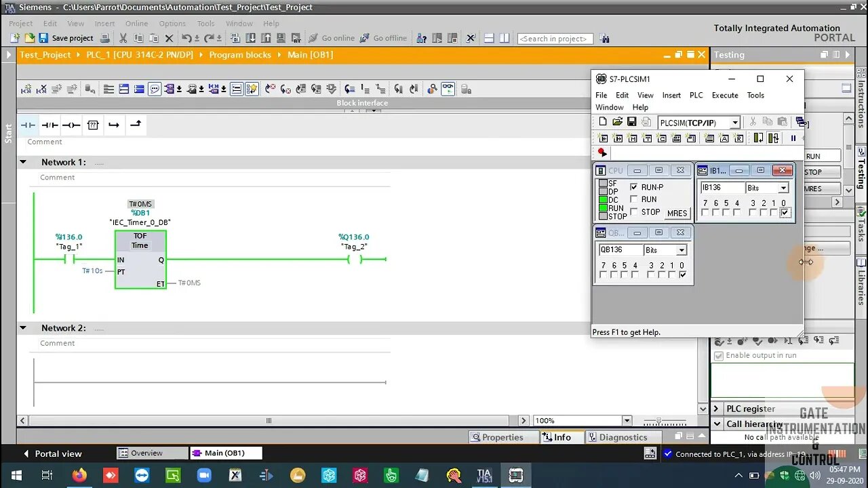This screenshot has width=868, height=488.
Task: Open Excel from the Windows taskbar
Action: (235, 475)
